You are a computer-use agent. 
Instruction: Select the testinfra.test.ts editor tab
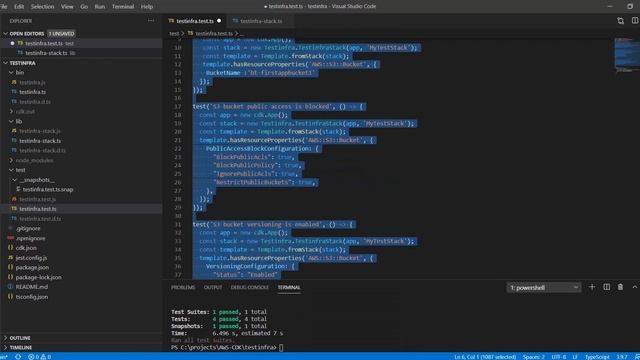coord(195,21)
